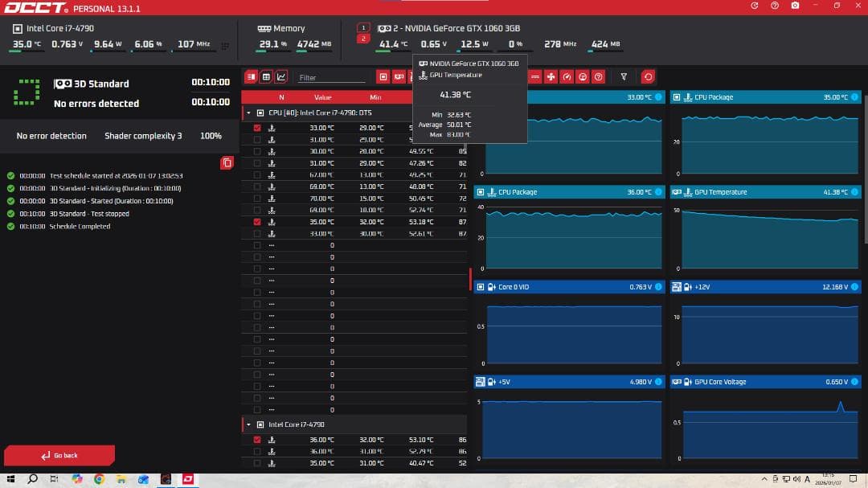Switch to graph view icon in monitoring toolbar
This screenshot has width=868, height=488.
coord(281,77)
